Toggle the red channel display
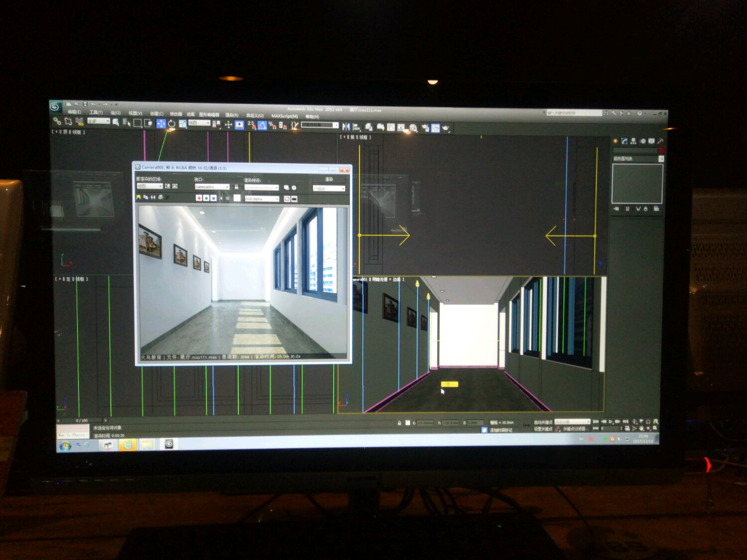The width and height of the screenshot is (747, 560). 199,198
